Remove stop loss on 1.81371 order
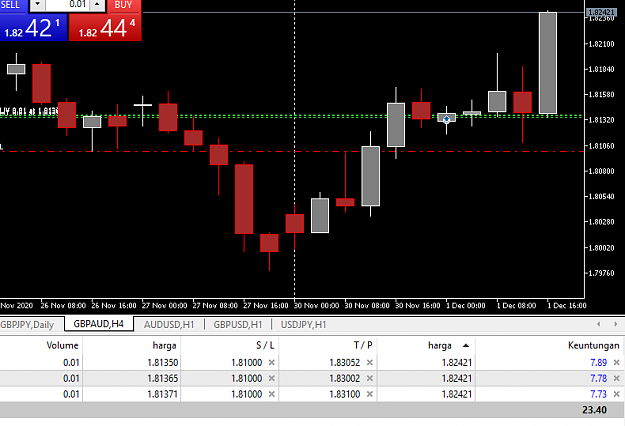Screen dimensions: 625x426 [271, 394]
